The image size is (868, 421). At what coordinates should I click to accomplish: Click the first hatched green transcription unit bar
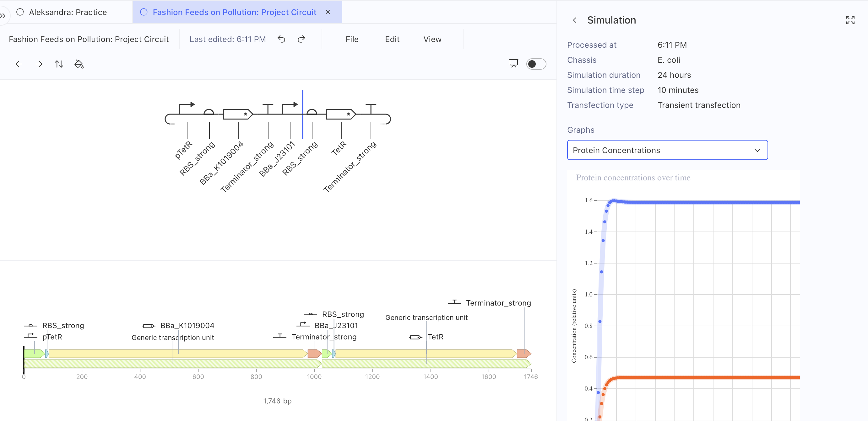pos(172,364)
